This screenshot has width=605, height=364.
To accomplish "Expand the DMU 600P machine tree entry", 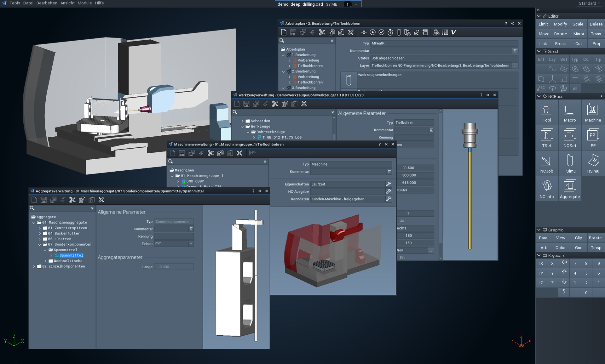I will (x=178, y=181).
